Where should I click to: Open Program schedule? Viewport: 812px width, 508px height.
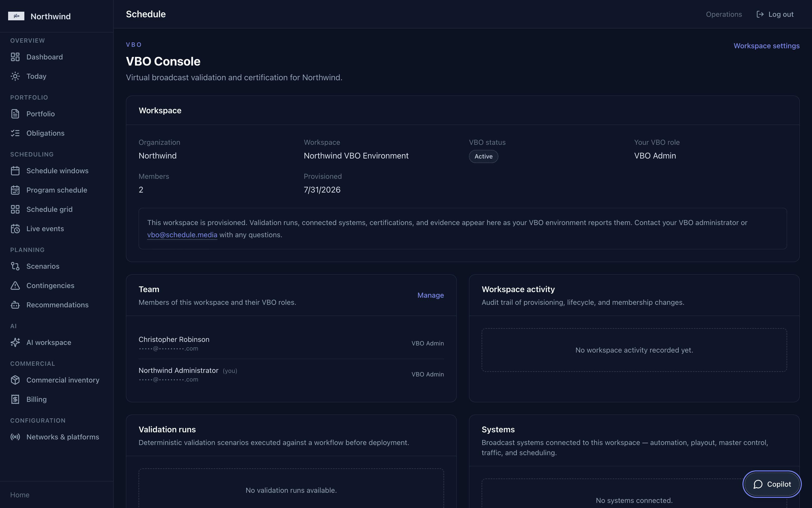pyautogui.click(x=56, y=190)
